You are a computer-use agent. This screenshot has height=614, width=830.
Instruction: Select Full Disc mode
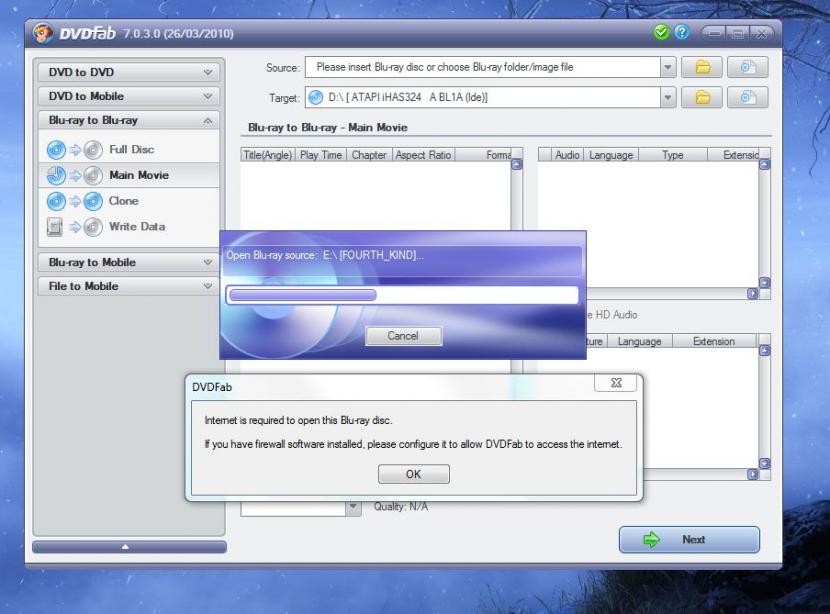(x=129, y=149)
